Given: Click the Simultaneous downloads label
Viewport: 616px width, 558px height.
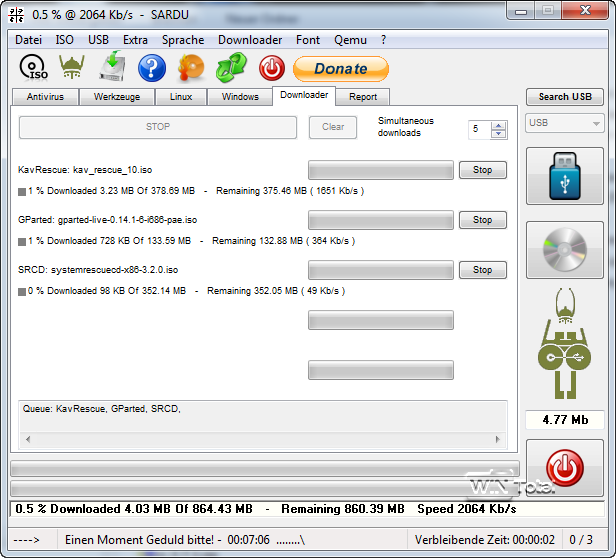Looking at the screenshot, I should 405,127.
